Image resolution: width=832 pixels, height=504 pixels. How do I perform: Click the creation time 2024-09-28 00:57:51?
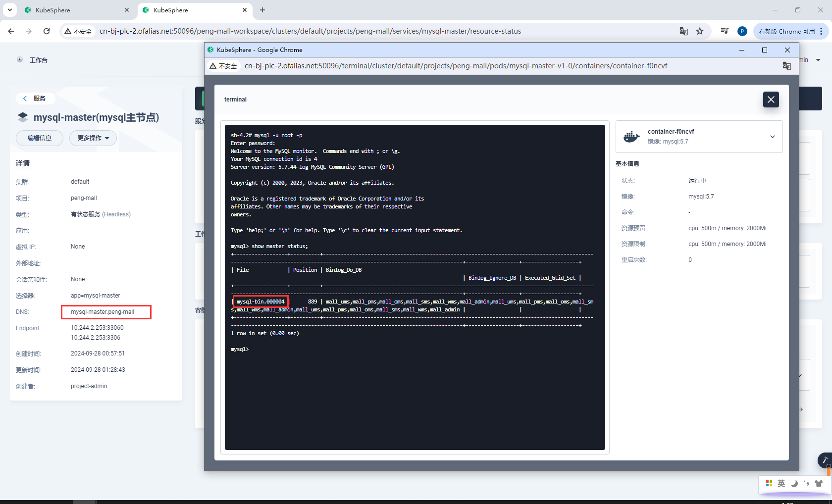click(98, 353)
